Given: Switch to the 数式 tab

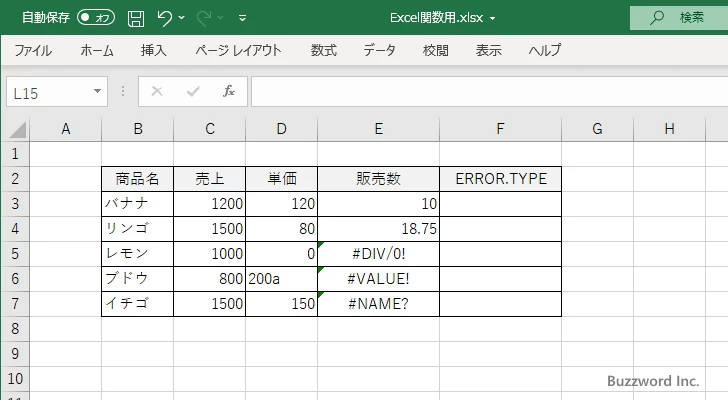Looking at the screenshot, I should coord(324,50).
